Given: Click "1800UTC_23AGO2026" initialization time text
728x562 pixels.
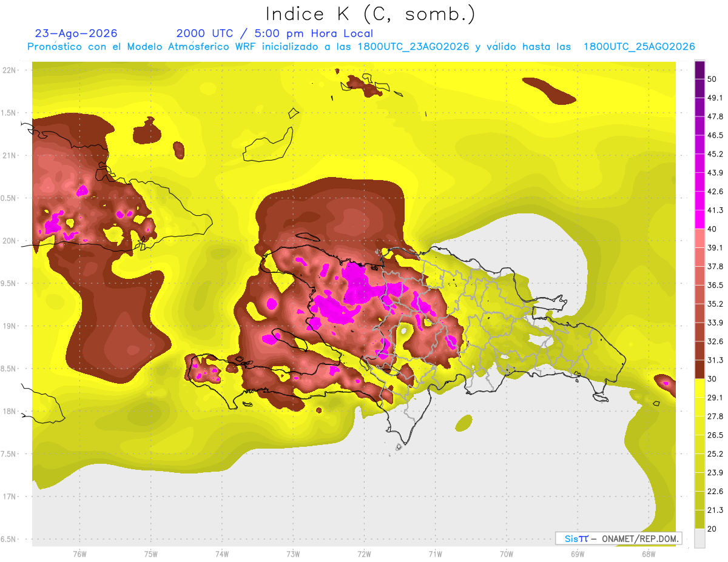Looking at the screenshot, I should (414, 47).
